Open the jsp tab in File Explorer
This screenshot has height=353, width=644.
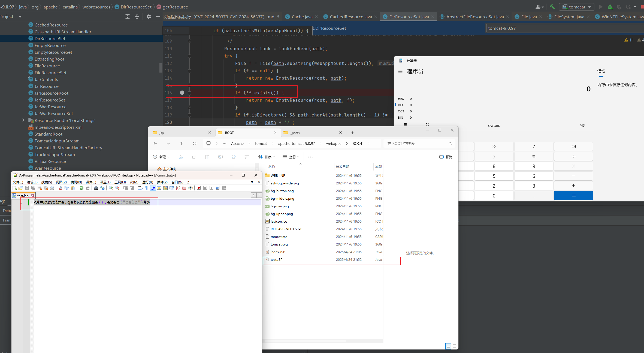tap(182, 133)
